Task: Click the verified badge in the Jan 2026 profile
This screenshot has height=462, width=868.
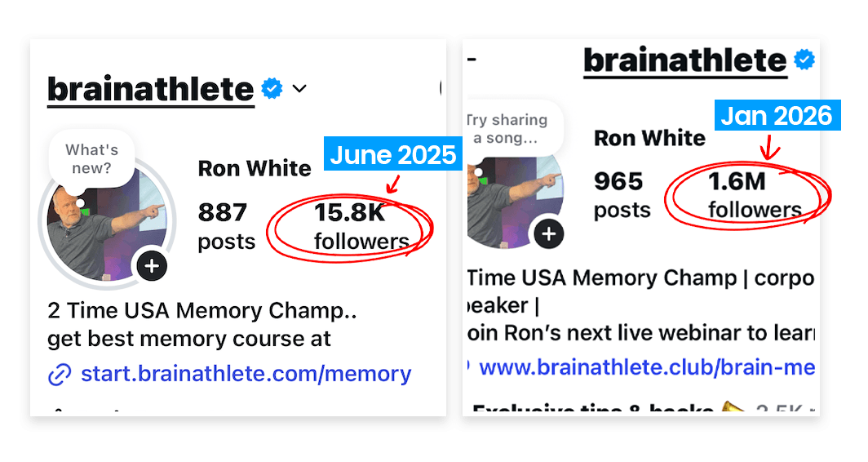Action: coord(804,60)
